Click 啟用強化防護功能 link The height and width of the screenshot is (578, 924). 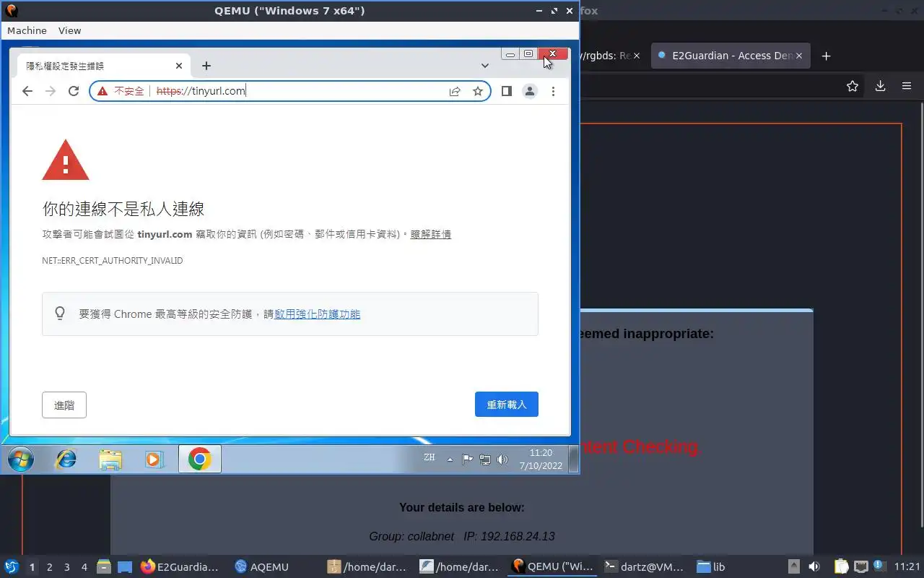(x=317, y=314)
